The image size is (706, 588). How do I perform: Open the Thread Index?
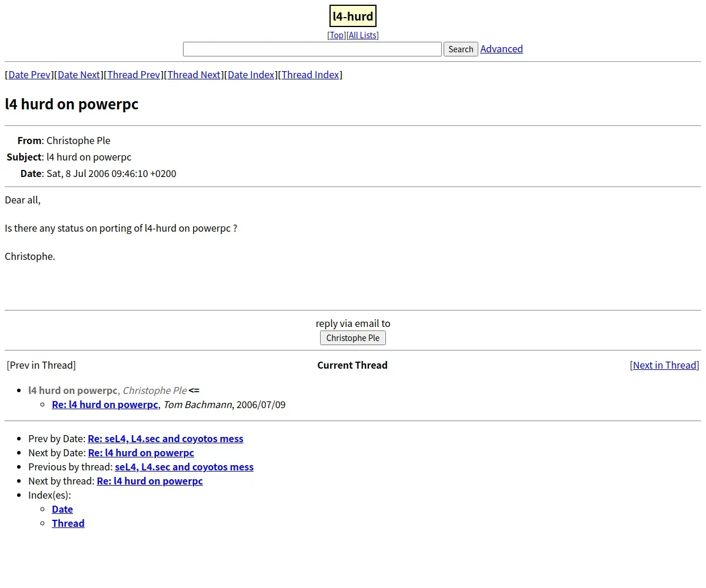point(311,75)
